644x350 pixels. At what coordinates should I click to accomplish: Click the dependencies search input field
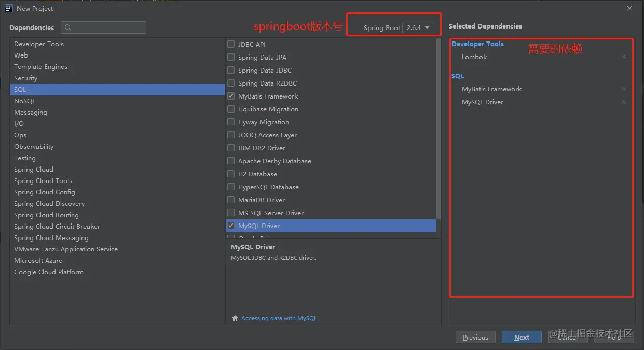[x=103, y=27]
